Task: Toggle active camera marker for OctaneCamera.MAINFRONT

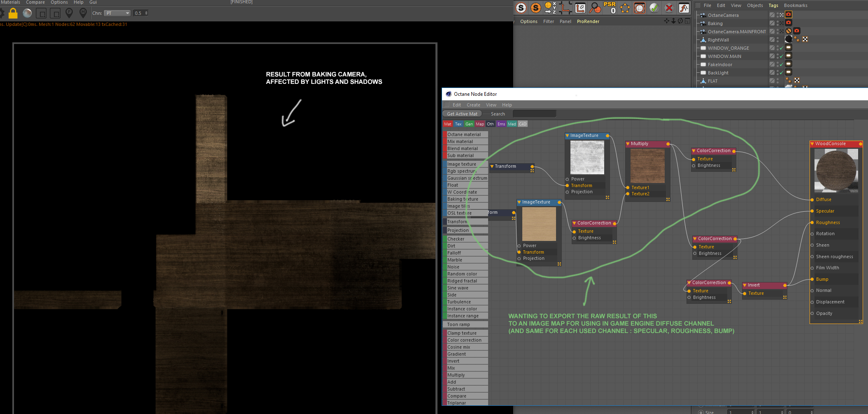Action: [x=782, y=31]
